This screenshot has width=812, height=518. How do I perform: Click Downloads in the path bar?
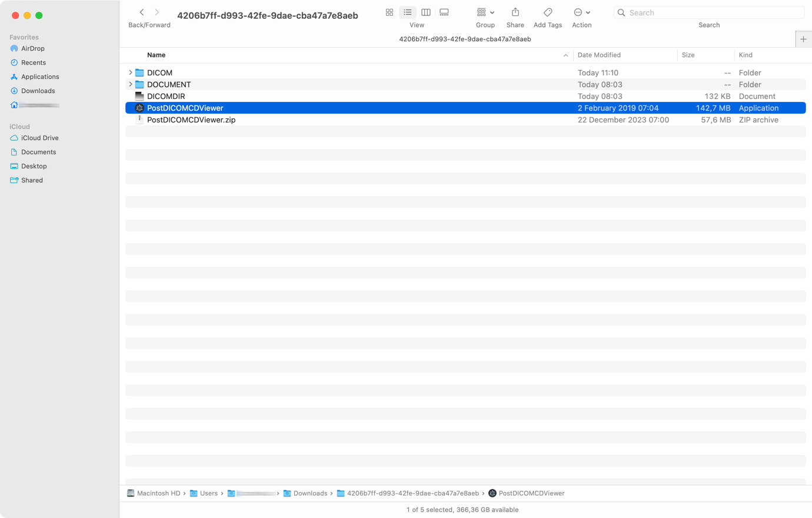(310, 493)
